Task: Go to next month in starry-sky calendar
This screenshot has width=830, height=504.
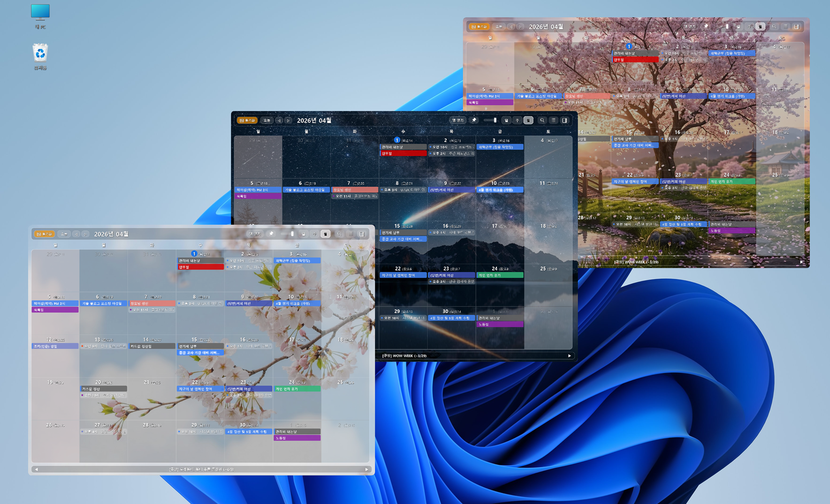Action: tap(288, 120)
